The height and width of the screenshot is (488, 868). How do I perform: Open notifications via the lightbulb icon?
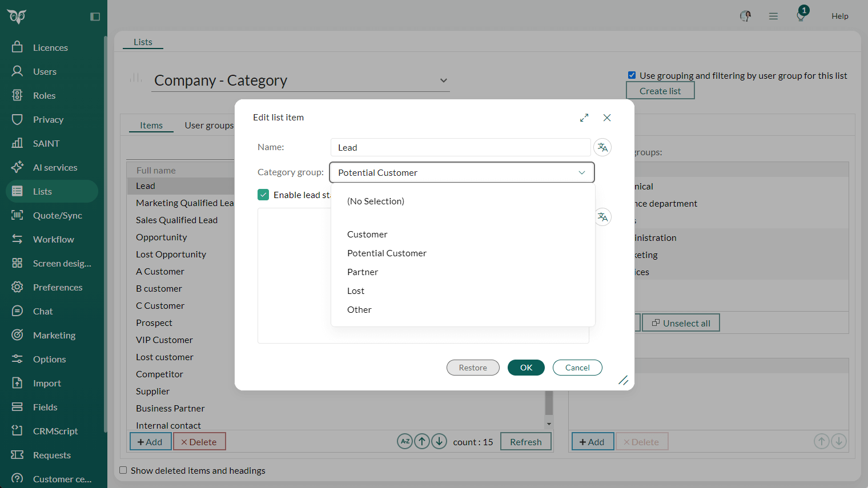point(801,16)
